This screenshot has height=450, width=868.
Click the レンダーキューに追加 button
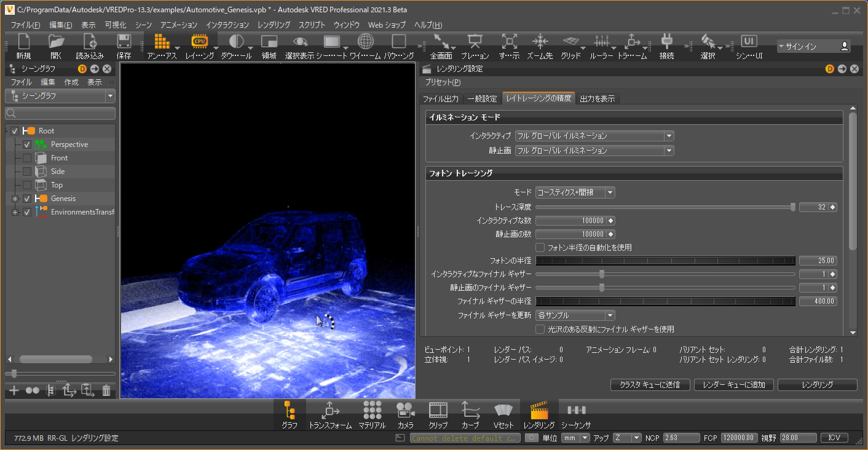click(733, 385)
